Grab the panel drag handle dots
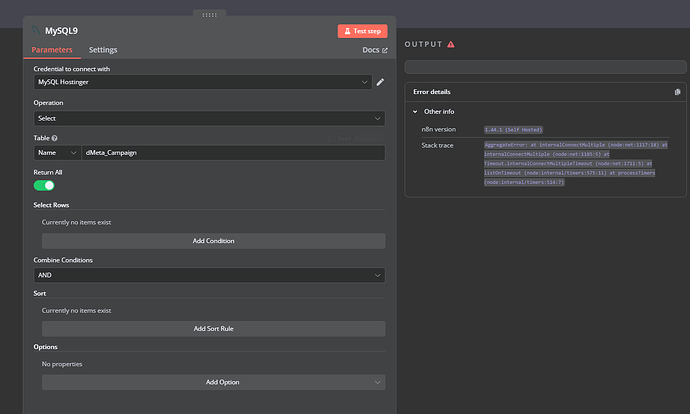The image size is (690, 414). pyautogui.click(x=209, y=15)
